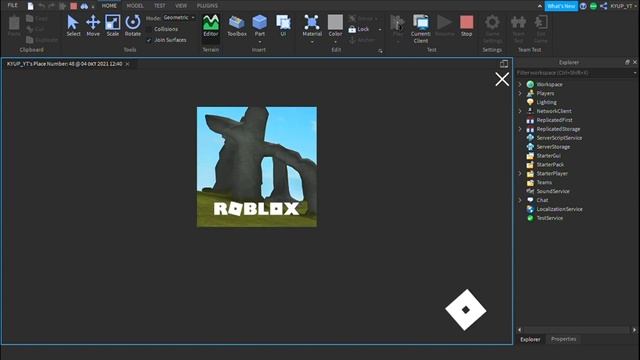Select ServerScriptService in Explorer

click(559, 138)
